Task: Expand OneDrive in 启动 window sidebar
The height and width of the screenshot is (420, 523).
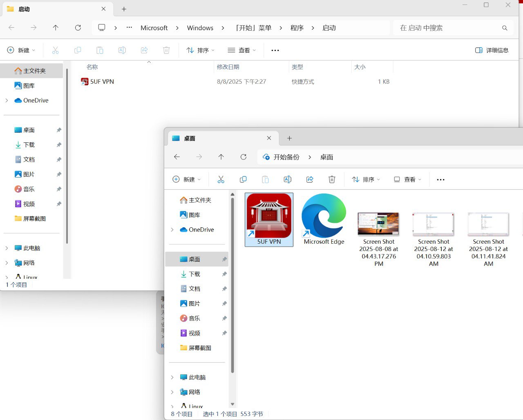Action: (x=7, y=100)
